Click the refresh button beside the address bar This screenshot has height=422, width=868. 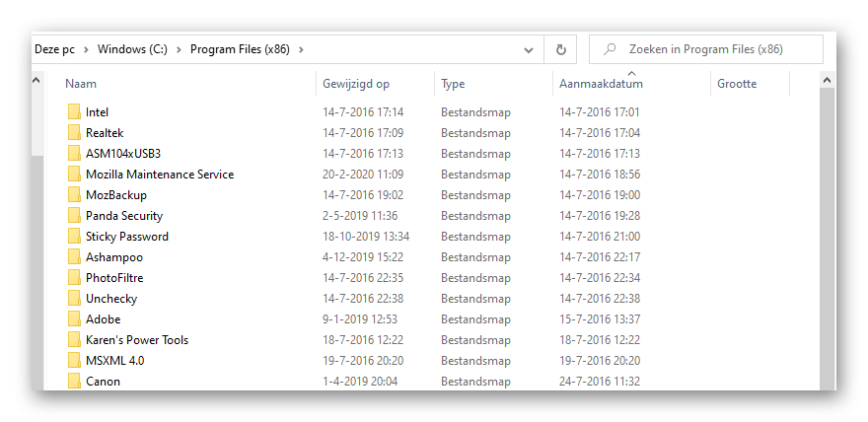coord(560,49)
